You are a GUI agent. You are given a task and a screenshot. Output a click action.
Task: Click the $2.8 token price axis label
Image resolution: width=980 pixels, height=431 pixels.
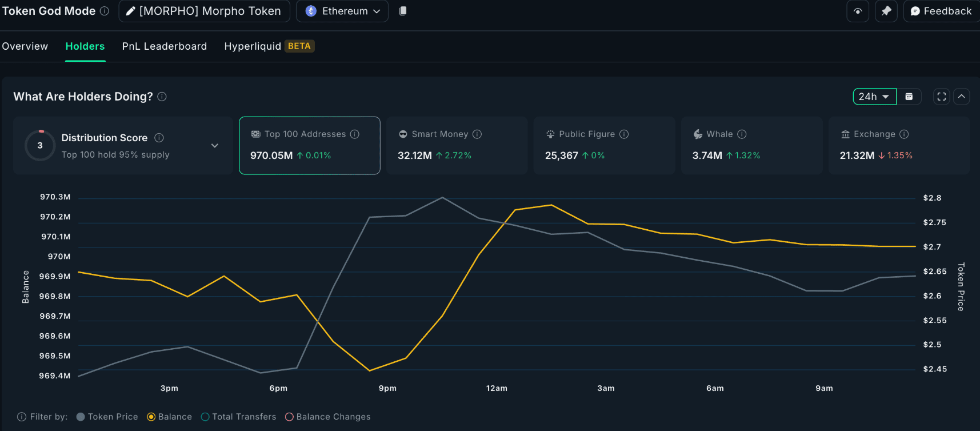(932, 198)
